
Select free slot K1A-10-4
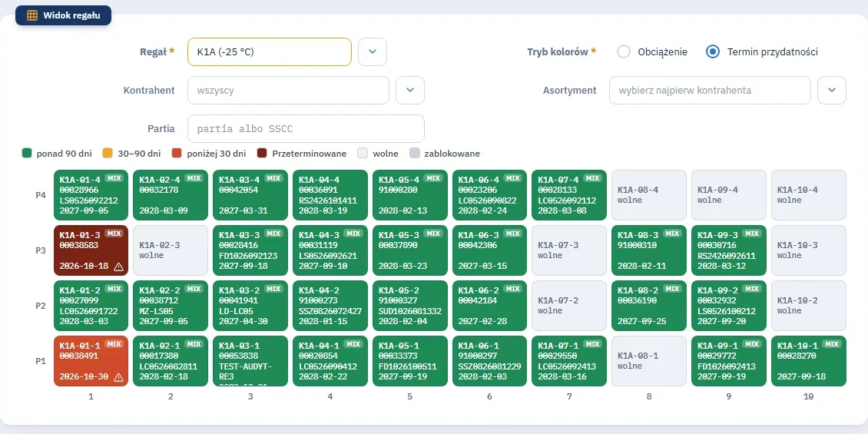tap(808, 195)
